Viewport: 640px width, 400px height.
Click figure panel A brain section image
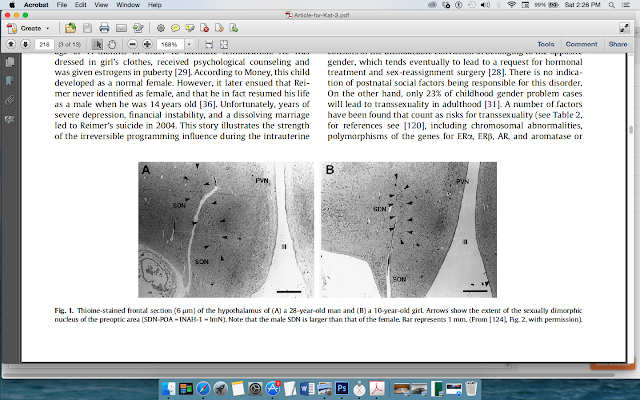pos(226,229)
